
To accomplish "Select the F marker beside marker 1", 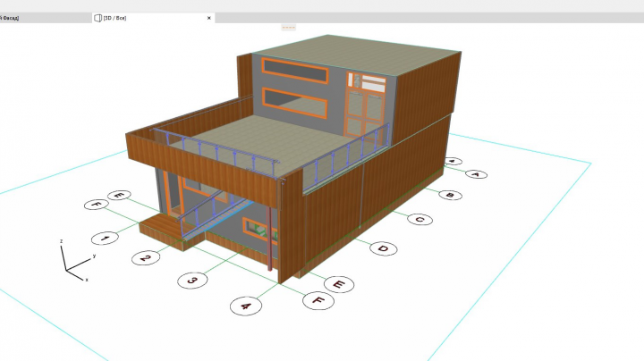I will click(x=96, y=205).
